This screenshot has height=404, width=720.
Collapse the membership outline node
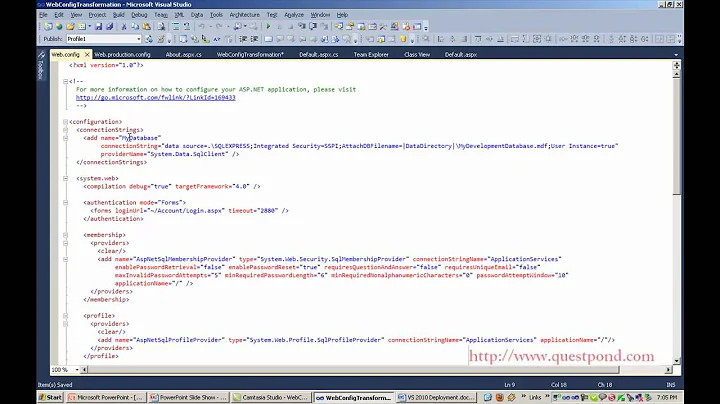click(x=65, y=235)
